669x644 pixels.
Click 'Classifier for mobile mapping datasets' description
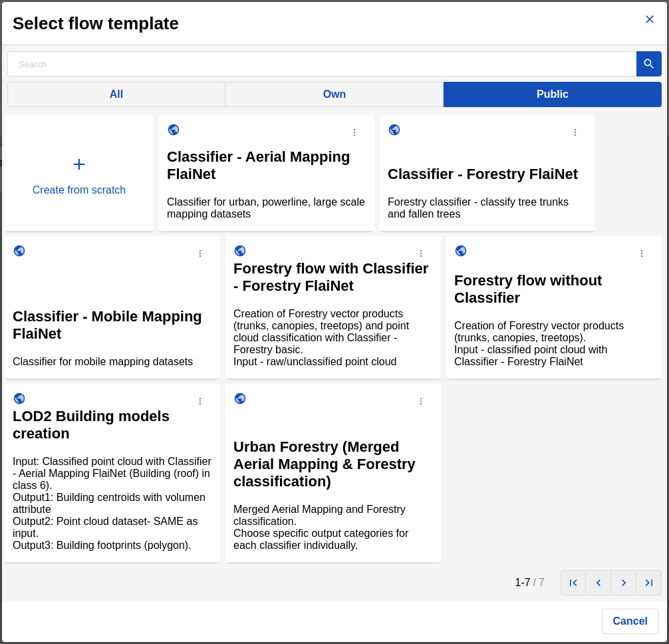[102, 361]
